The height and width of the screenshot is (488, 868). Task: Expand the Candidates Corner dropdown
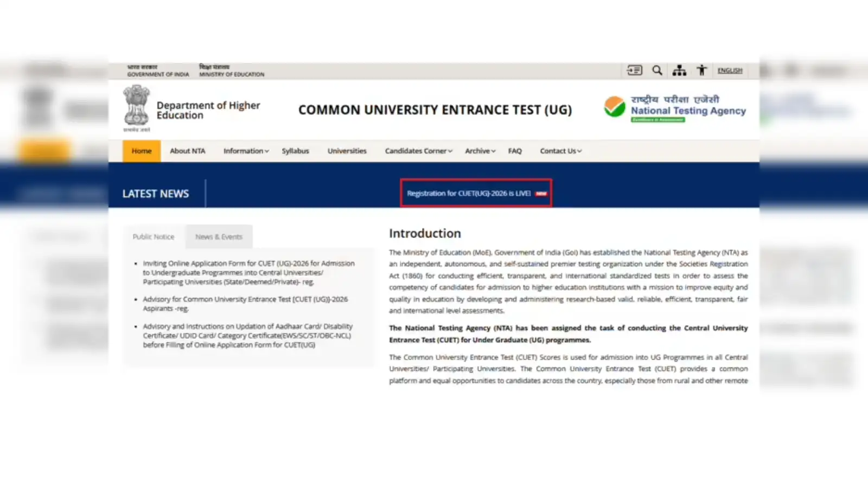pyautogui.click(x=418, y=151)
